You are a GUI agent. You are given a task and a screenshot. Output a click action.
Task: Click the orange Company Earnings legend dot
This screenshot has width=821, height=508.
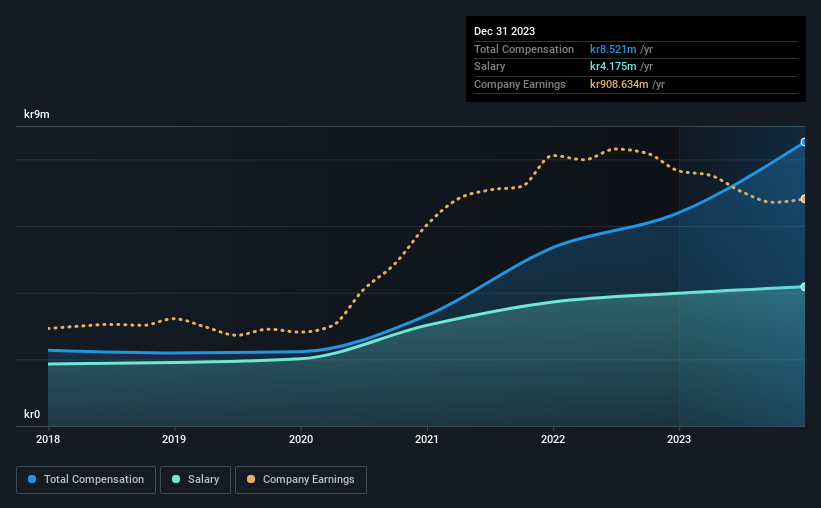tap(251, 479)
